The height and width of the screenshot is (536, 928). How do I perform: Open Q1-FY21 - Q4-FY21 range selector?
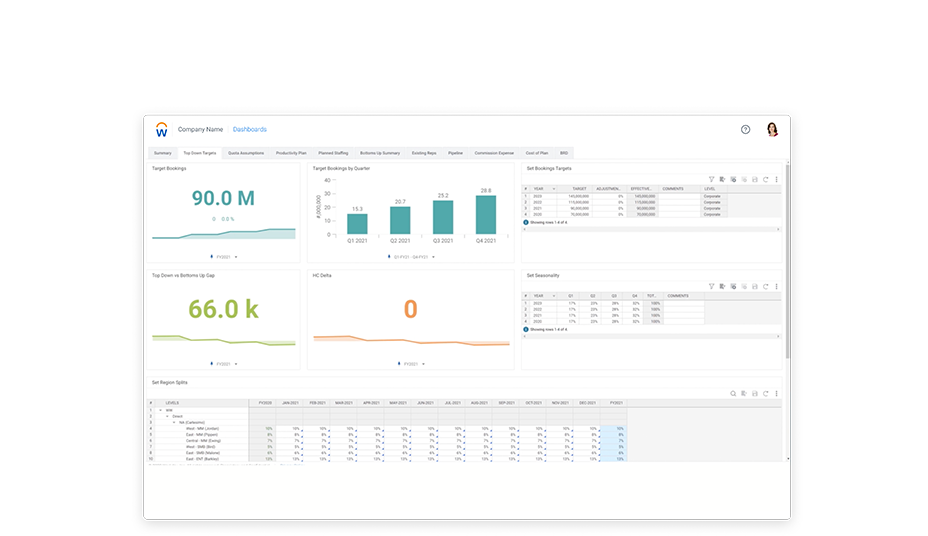pyautogui.click(x=411, y=257)
